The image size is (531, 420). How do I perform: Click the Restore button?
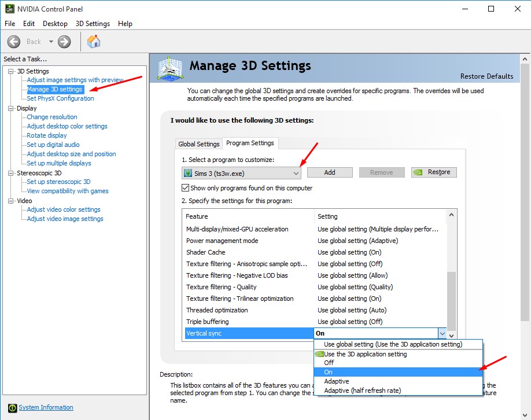click(x=434, y=172)
